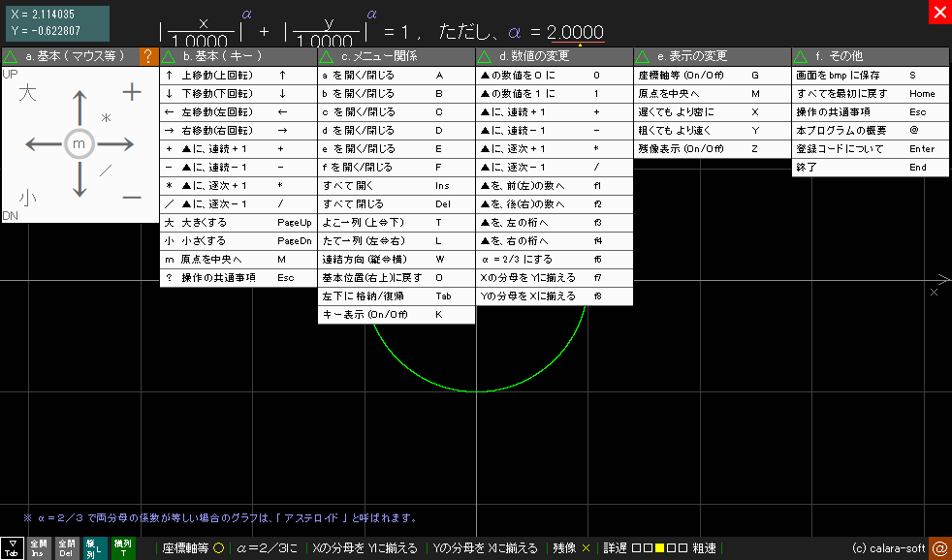Toggle 座標軸等 axis display in bottom bar
Image resolution: width=952 pixels, height=560 pixels.
pos(192,548)
